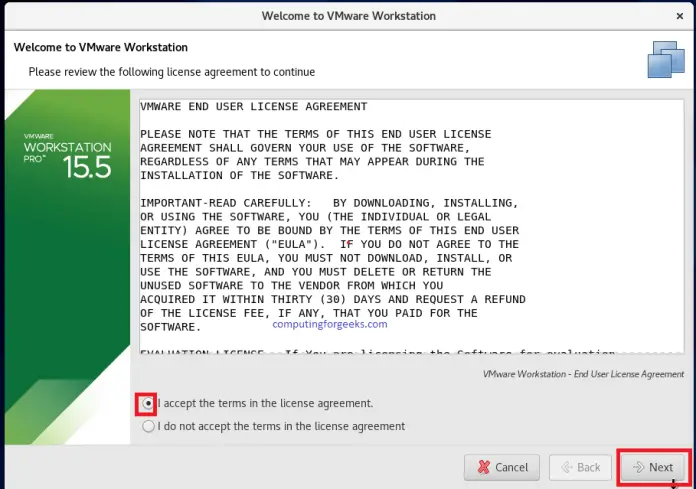Click 'Please review the following license agreement' text

172,72
